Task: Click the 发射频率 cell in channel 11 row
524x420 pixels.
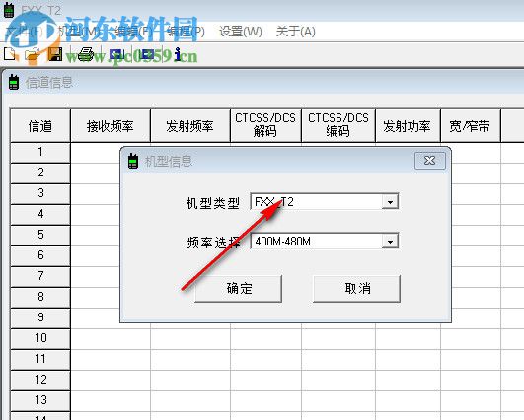Action: pos(190,359)
